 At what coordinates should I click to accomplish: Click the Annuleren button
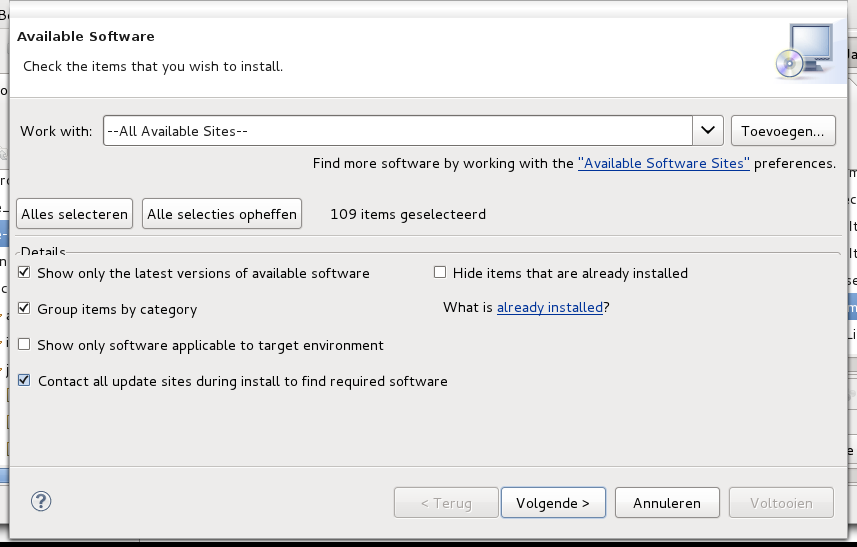point(667,503)
